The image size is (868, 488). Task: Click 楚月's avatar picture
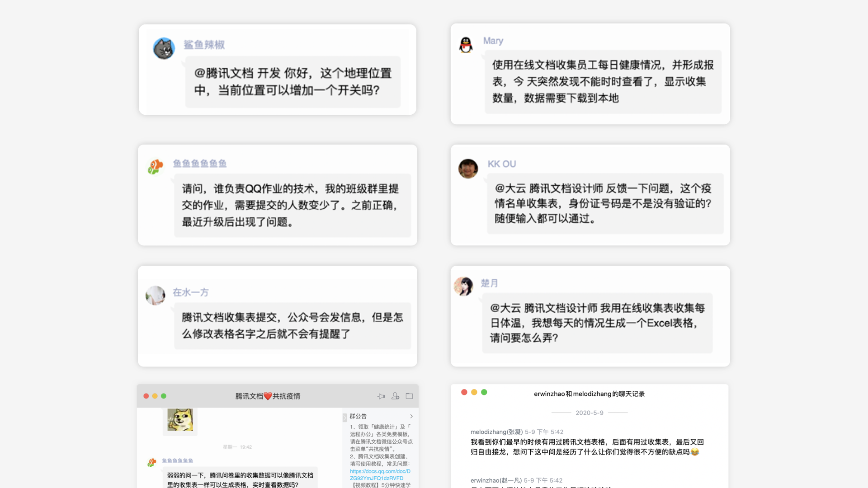coord(463,286)
